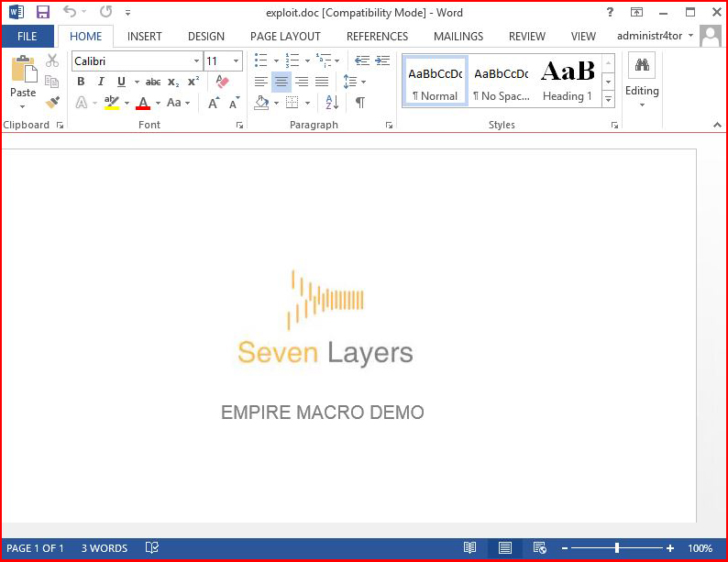Image resolution: width=728 pixels, height=562 pixels.
Task: Click PAGE 1 OF 1 in status bar
Action: click(x=35, y=548)
